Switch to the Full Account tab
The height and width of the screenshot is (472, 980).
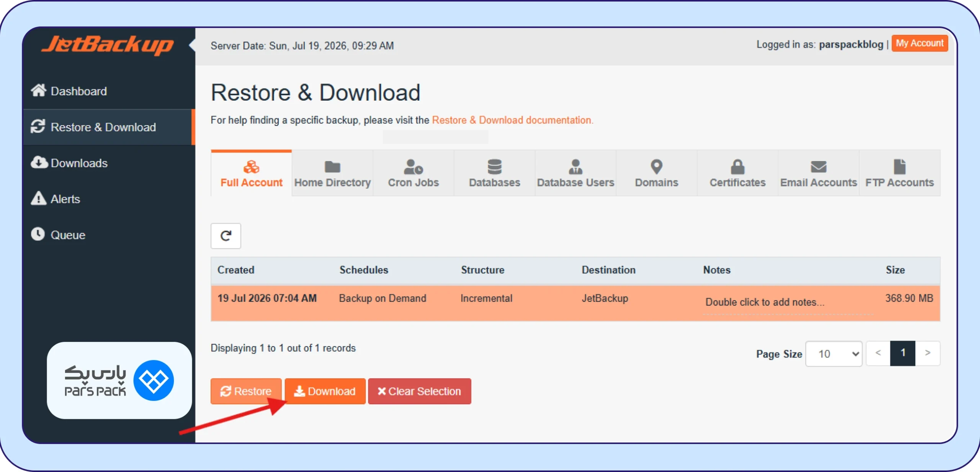tap(252, 173)
